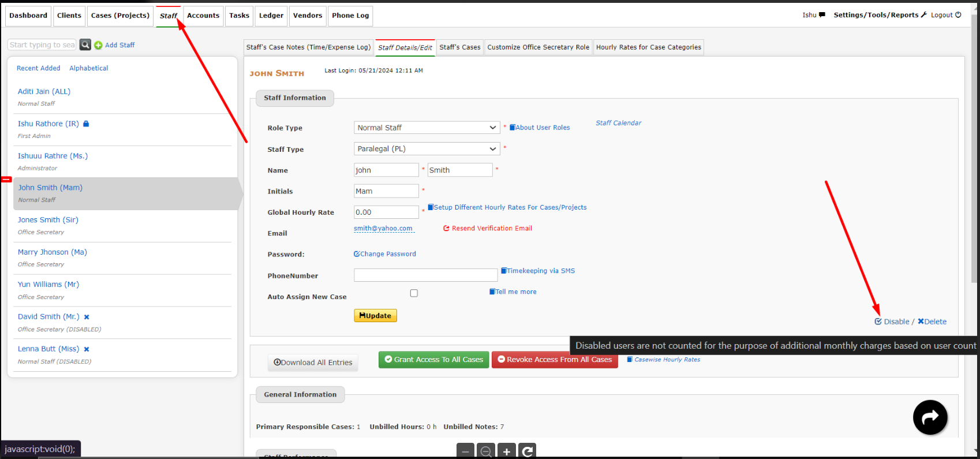Switch to the Staff's Cases tab

coord(459,47)
